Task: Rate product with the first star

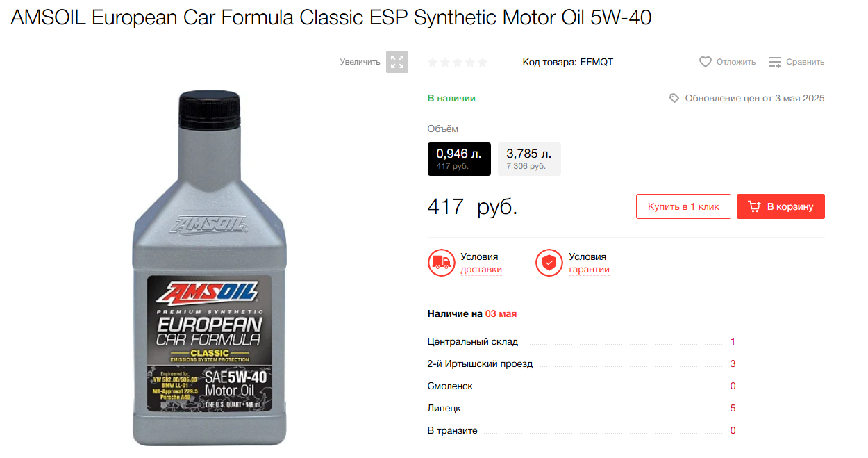Action: click(x=433, y=62)
